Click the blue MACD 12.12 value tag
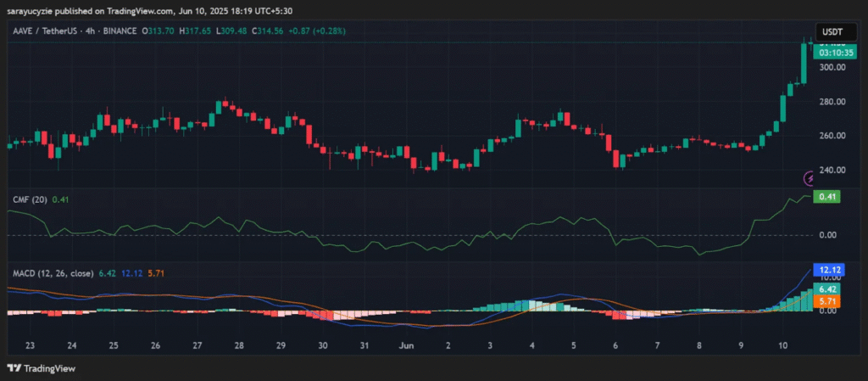The width and height of the screenshot is (868, 381). pyautogui.click(x=826, y=270)
